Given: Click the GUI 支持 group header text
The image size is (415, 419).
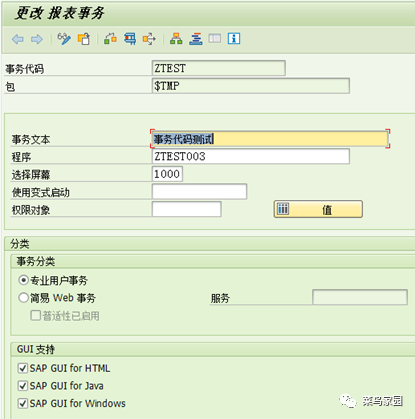Looking at the screenshot, I should (36, 349).
